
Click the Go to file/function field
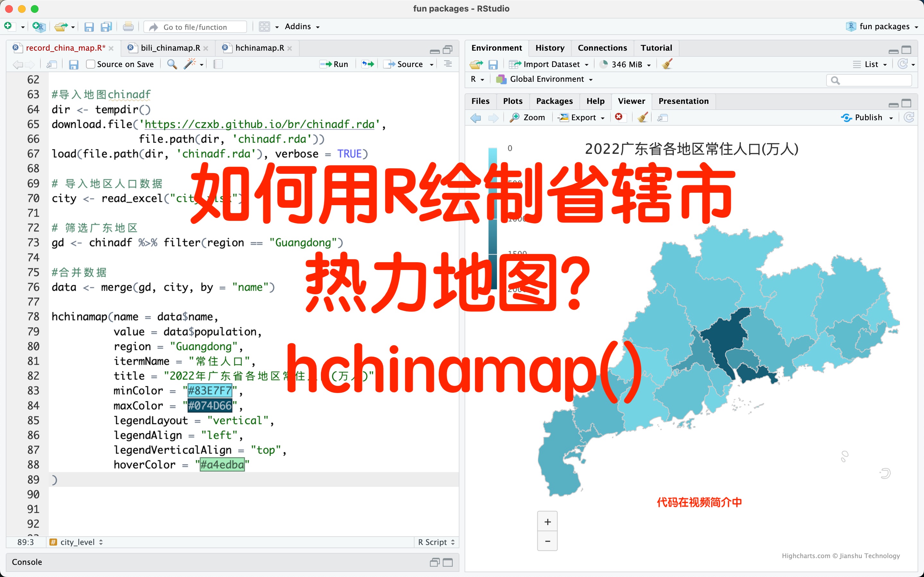click(195, 26)
